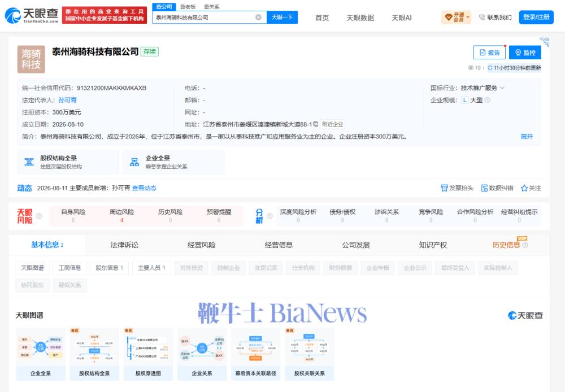565x392 pixels.
Task: Open the 基本信息 tab
Action: pos(47,245)
